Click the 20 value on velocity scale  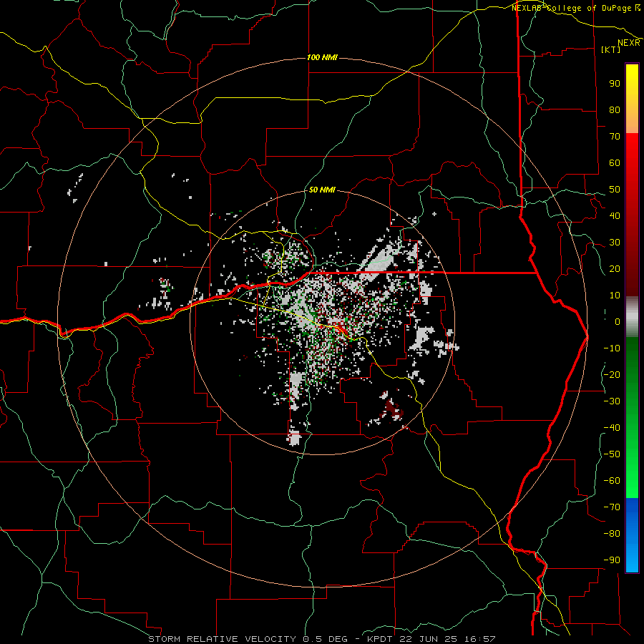pyautogui.click(x=615, y=269)
